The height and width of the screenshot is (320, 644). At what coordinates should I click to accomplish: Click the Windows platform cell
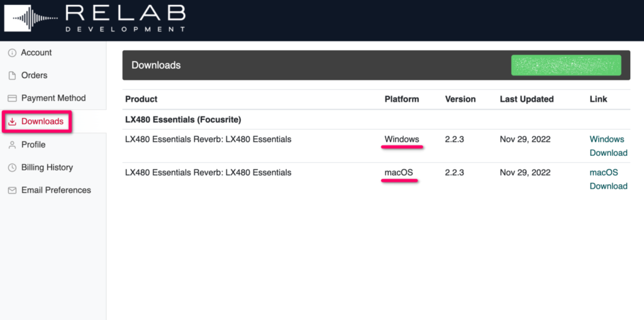click(402, 140)
